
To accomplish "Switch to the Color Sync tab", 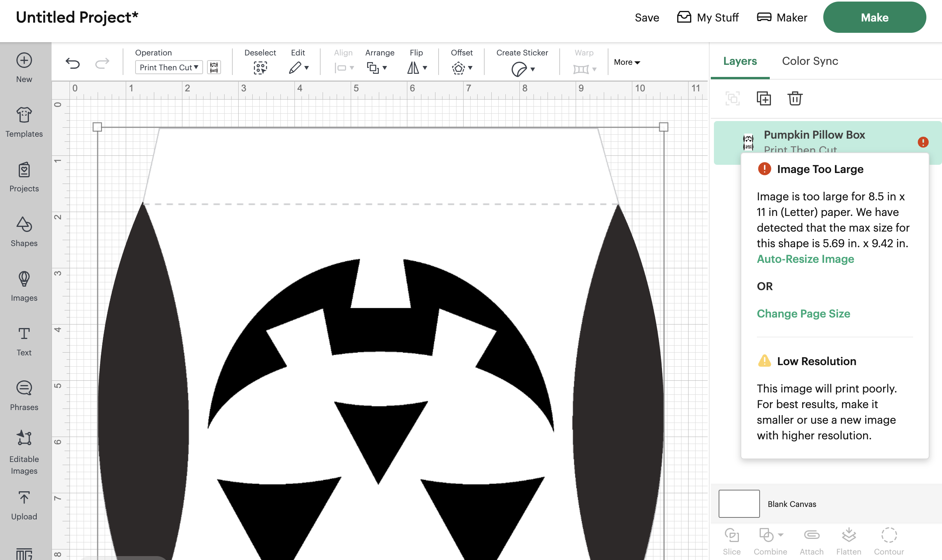I will 810,61.
